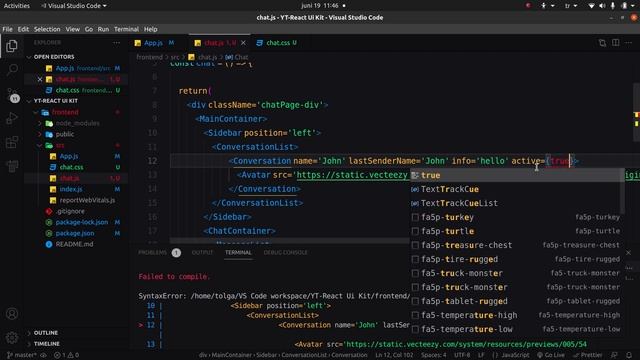The width and height of the screenshot is (640, 360).
Task: Open the File menu
Action: click(7, 29)
